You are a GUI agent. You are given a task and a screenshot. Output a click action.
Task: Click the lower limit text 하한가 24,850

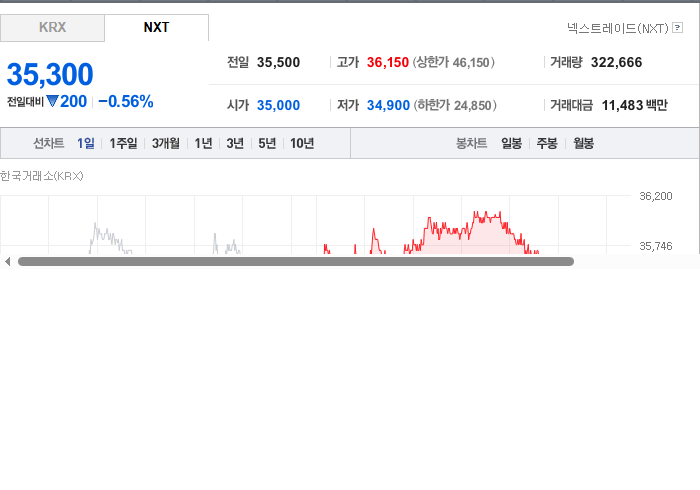(x=455, y=105)
